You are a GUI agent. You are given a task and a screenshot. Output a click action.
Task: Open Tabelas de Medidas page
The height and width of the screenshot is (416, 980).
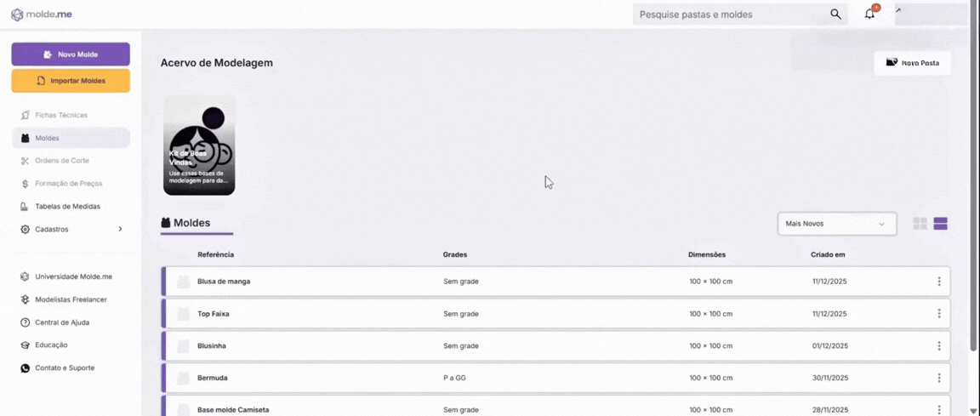67,207
